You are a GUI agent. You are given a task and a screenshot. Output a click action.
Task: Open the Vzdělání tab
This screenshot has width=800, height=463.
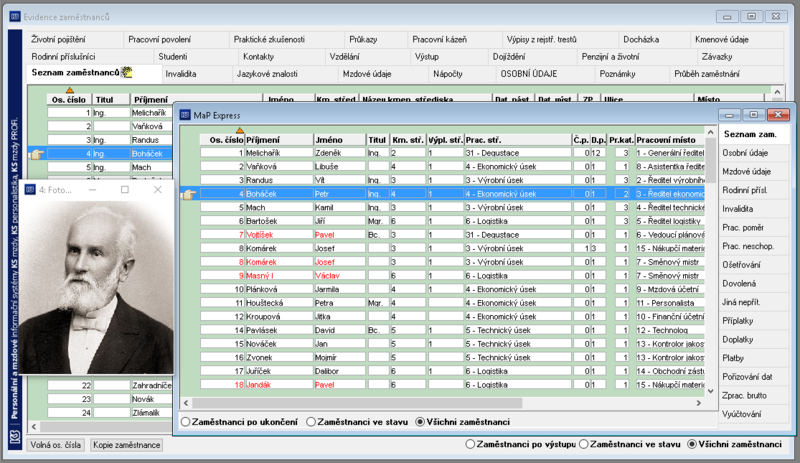point(367,57)
